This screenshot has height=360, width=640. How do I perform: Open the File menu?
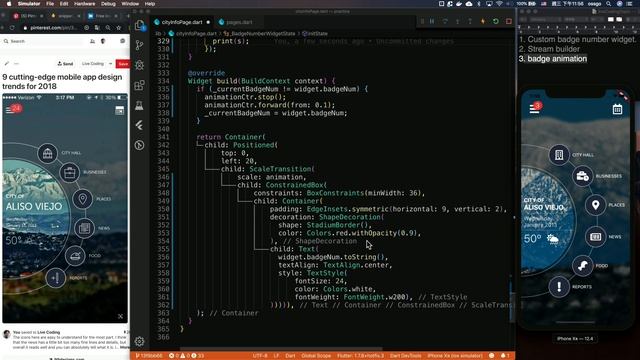click(x=50, y=4)
